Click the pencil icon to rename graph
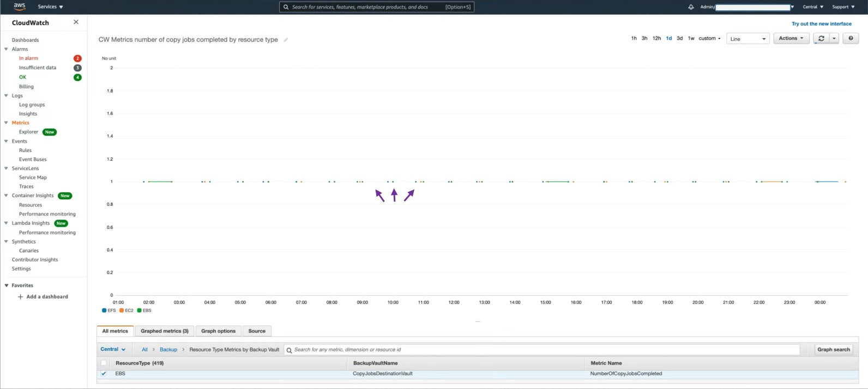The width and height of the screenshot is (868, 389). [286, 40]
